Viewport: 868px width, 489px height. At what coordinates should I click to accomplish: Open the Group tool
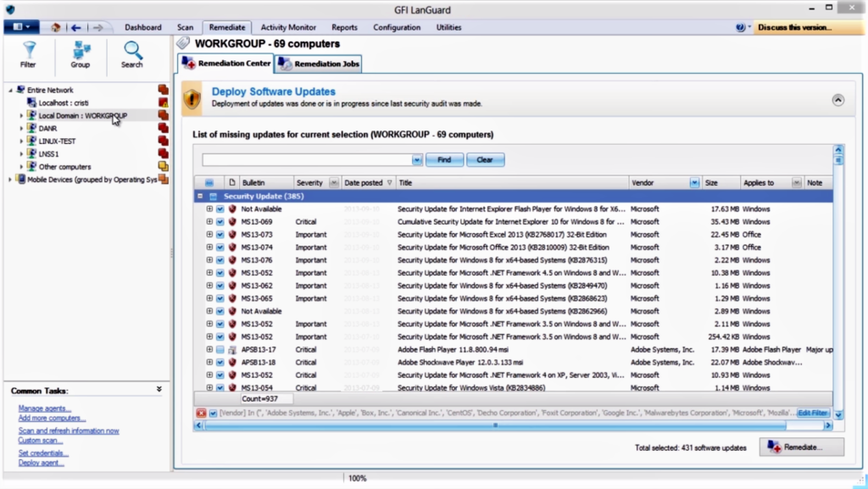(x=81, y=55)
